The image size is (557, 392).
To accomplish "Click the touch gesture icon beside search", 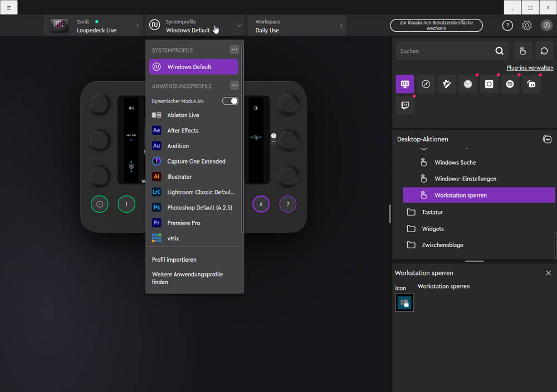I will point(522,51).
